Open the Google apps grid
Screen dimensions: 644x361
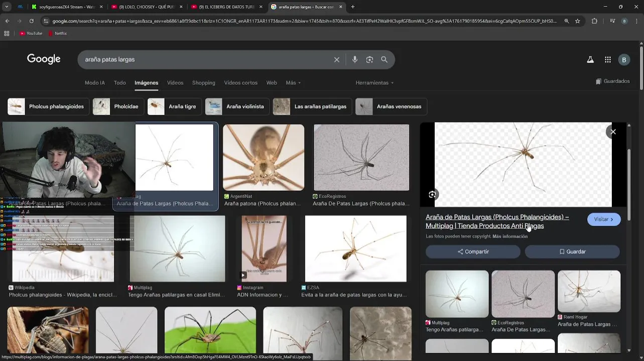(x=608, y=60)
